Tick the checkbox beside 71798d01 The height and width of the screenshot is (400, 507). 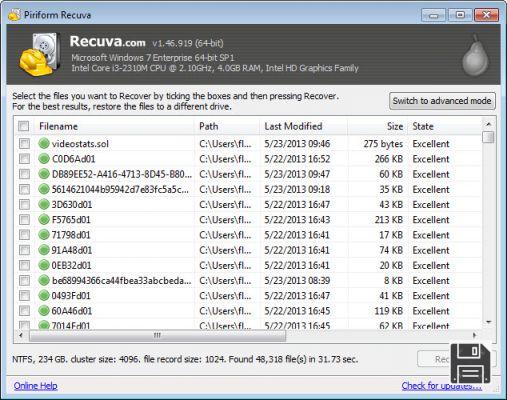pyautogui.click(x=24, y=235)
